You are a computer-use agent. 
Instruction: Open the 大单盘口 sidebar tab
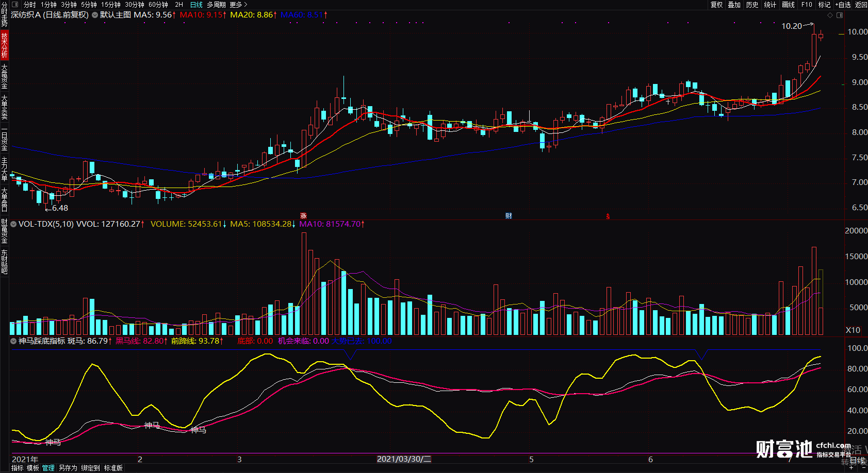(4, 199)
